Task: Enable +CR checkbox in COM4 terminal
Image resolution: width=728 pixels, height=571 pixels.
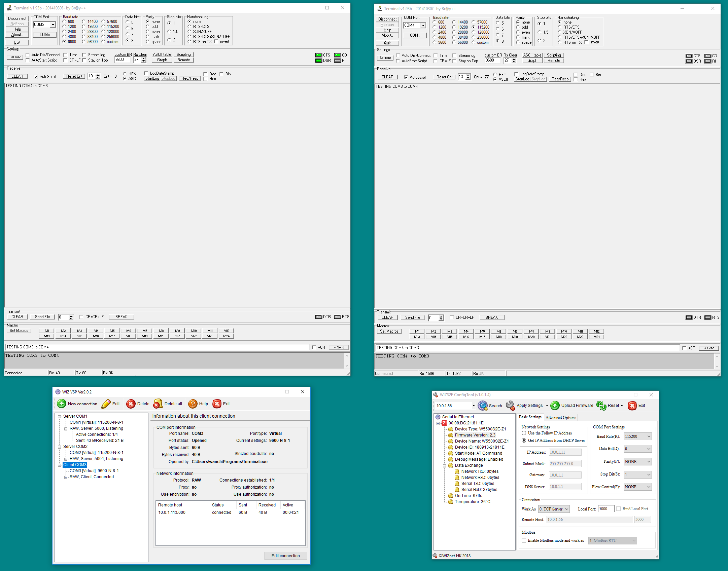Action: [684, 348]
